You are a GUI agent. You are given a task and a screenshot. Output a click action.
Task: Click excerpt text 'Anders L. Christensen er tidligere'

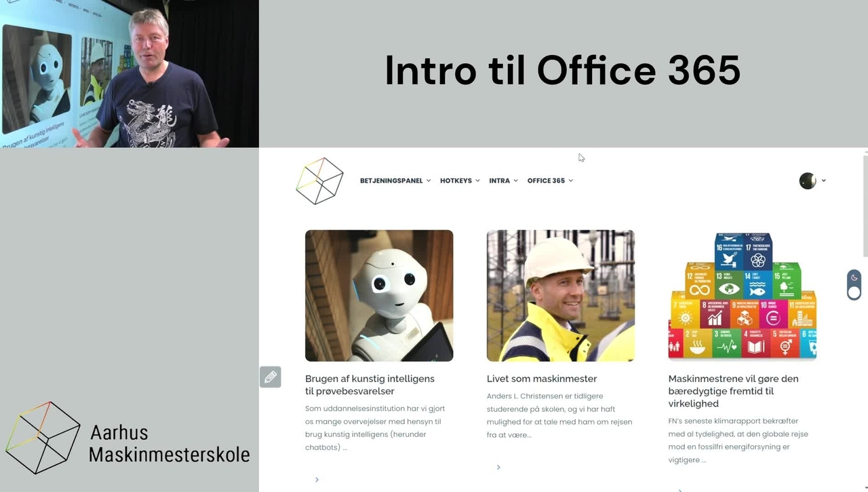tap(545, 396)
